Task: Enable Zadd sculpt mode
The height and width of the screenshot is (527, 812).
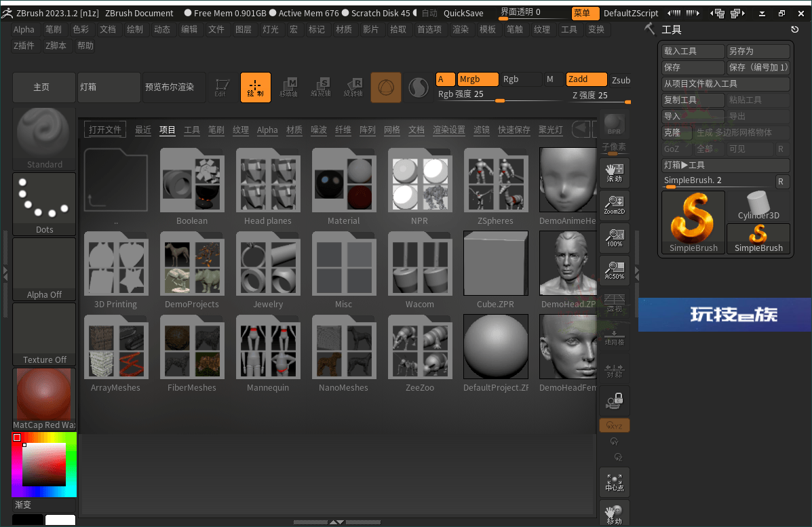Action: [586, 79]
